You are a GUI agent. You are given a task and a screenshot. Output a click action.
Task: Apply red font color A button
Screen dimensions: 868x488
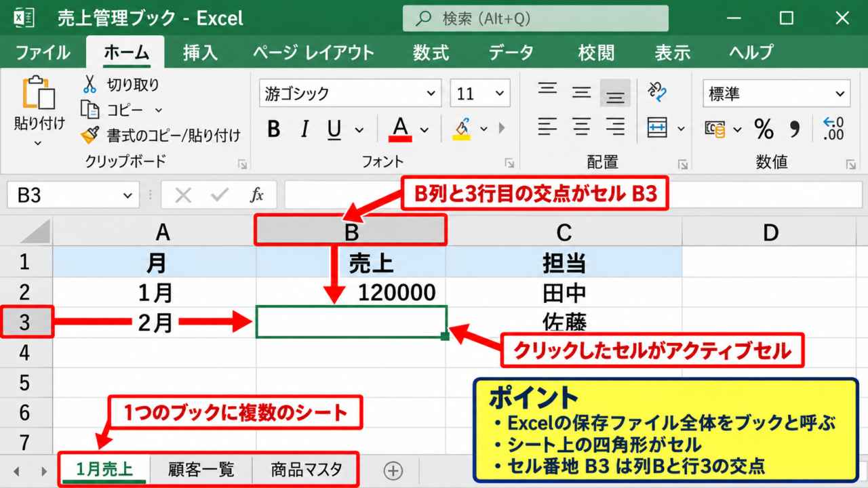pyautogui.click(x=400, y=129)
